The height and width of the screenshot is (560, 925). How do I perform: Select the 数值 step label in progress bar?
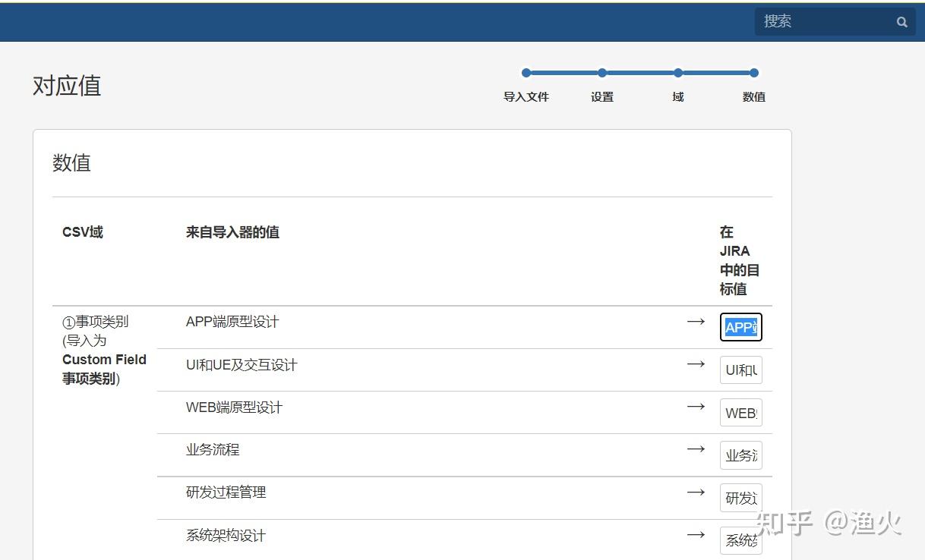pos(754,97)
